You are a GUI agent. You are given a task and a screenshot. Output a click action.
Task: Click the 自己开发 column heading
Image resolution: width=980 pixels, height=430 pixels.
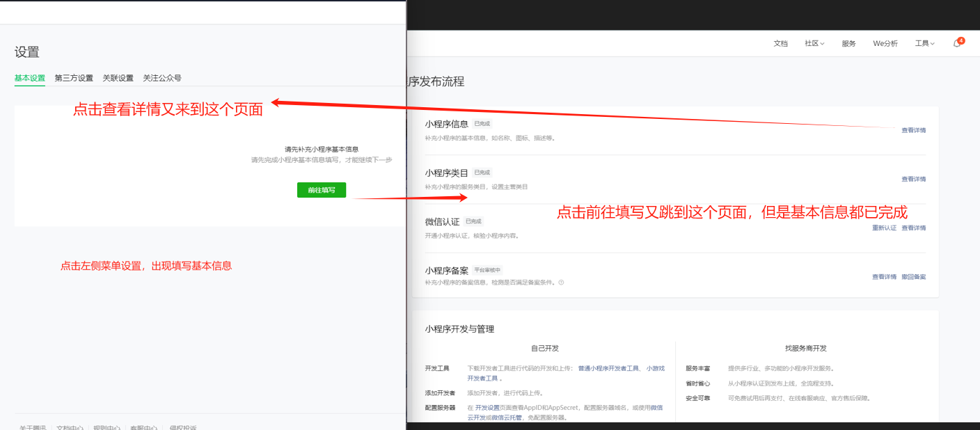544,348
